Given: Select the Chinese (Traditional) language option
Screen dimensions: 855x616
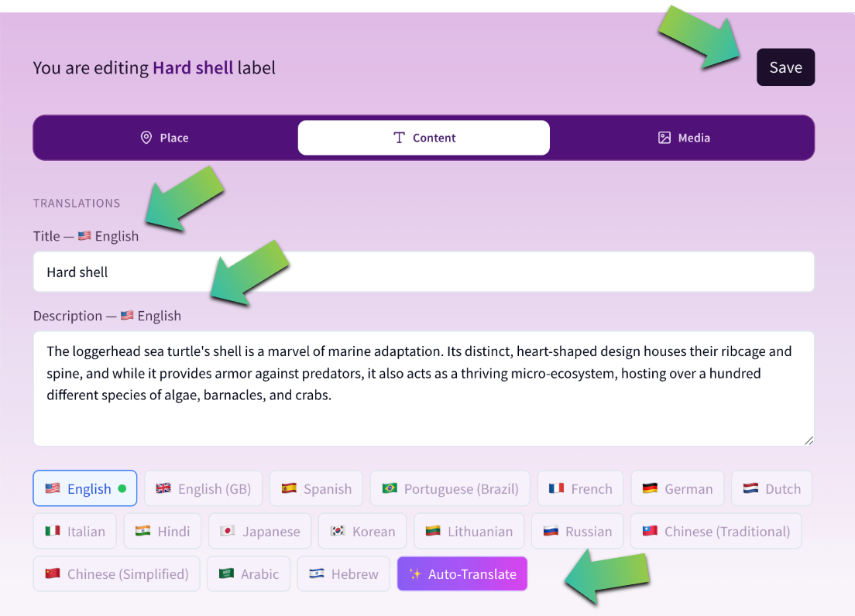Looking at the screenshot, I should tap(716, 531).
